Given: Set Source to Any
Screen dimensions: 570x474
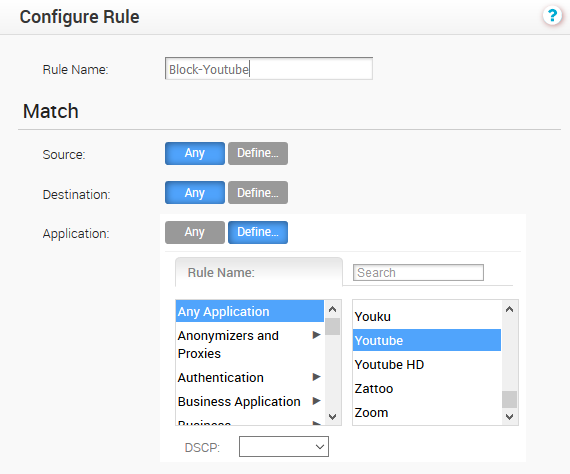Looking at the screenshot, I should tap(194, 153).
